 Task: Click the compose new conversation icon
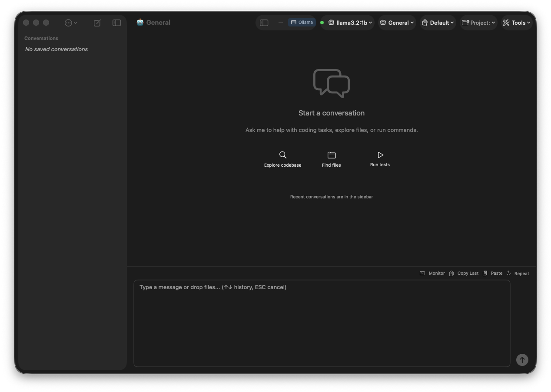[x=97, y=23]
